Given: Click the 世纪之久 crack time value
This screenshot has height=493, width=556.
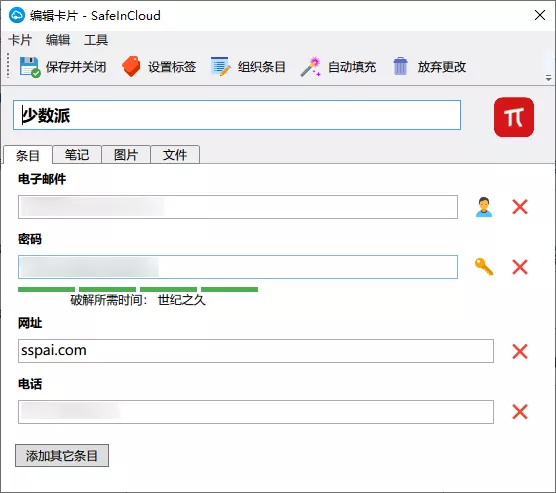Looking at the screenshot, I should [x=182, y=300].
